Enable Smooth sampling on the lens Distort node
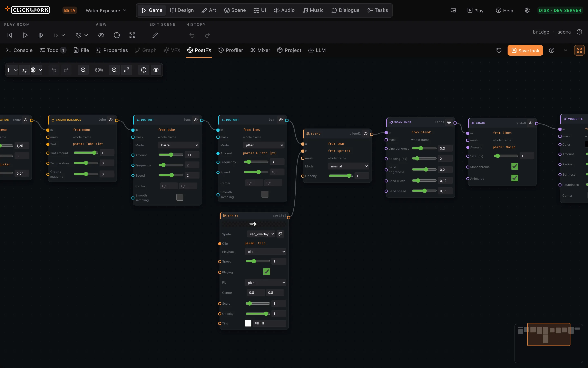The width and height of the screenshot is (588, 368). pyautogui.click(x=180, y=197)
